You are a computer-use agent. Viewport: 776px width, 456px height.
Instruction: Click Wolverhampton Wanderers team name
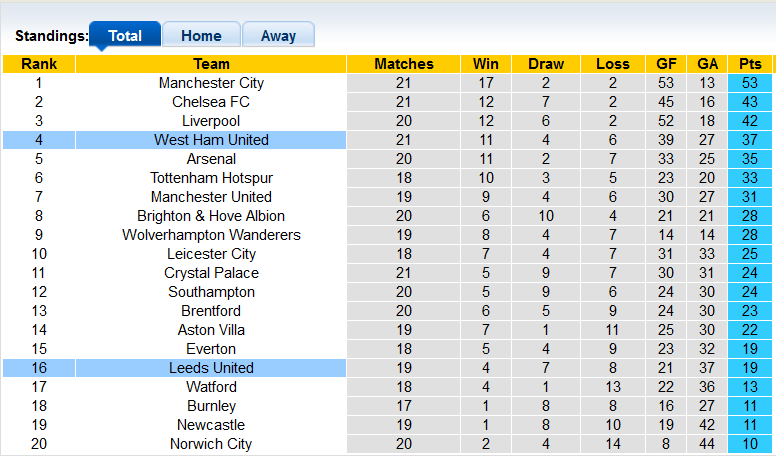pyautogui.click(x=211, y=235)
